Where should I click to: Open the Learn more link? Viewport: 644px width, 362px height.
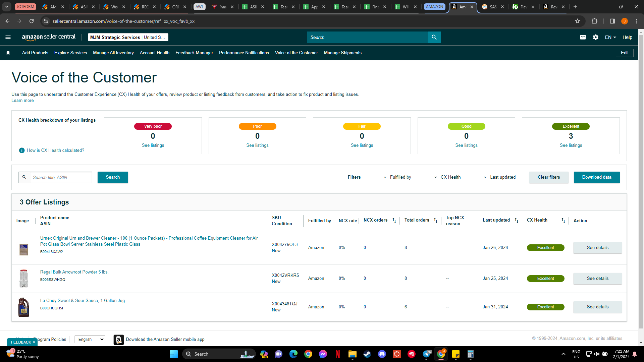pyautogui.click(x=22, y=101)
